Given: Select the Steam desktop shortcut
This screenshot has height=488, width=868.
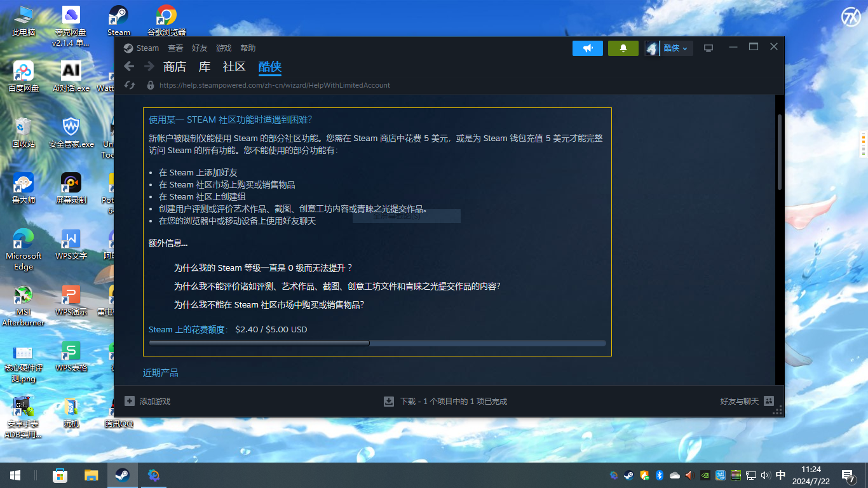Looking at the screenshot, I should 118,20.
